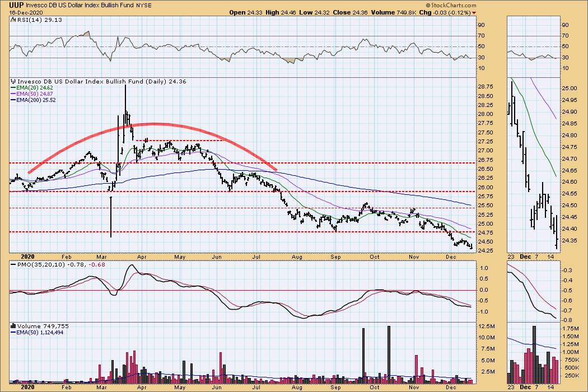Click the 0.0 PMO axis label
The height and width of the screenshot is (392, 588).
(x=484, y=290)
